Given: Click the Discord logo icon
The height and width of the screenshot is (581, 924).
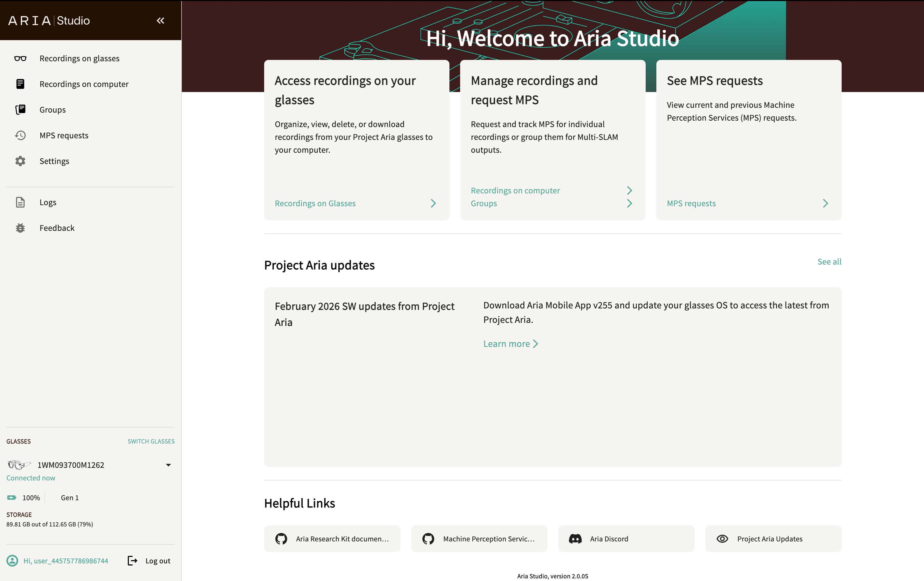Looking at the screenshot, I should (575, 539).
